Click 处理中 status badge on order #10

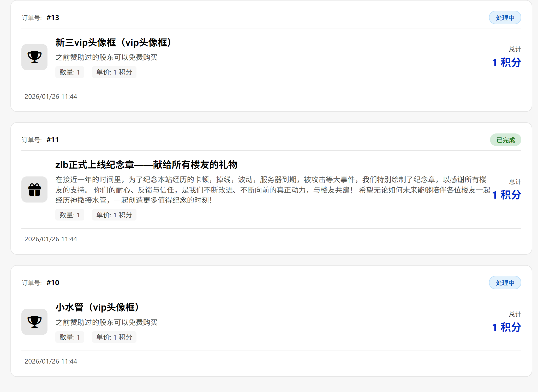(x=505, y=283)
